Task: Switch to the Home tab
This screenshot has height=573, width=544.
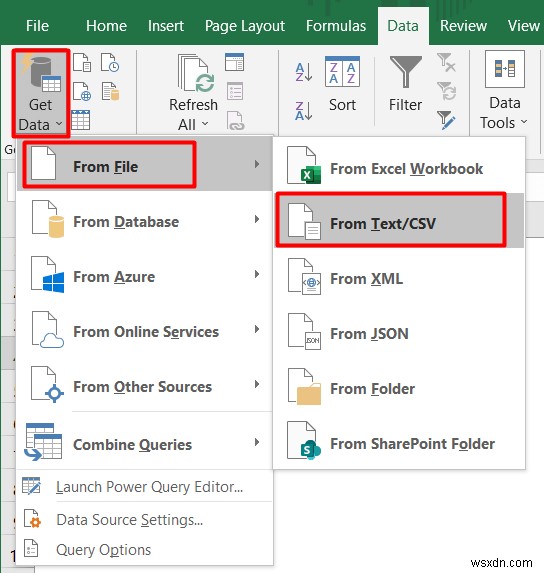Action: point(106,26)
